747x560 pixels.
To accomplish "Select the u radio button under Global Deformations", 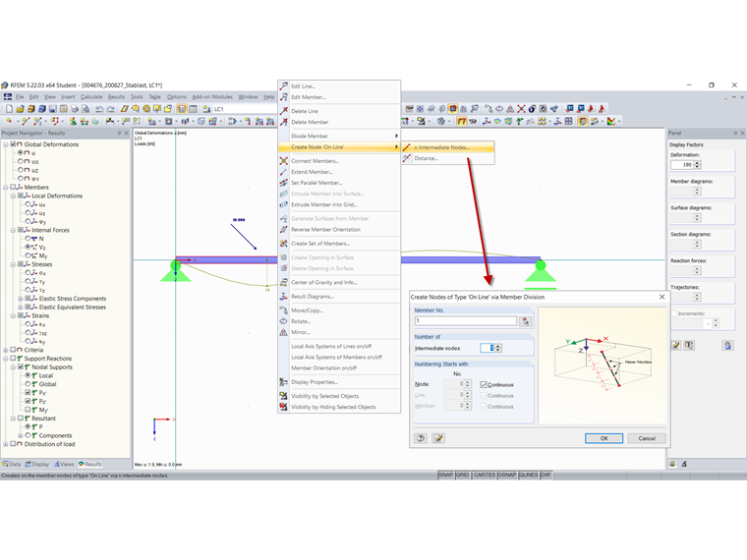I will click(21, 153).
